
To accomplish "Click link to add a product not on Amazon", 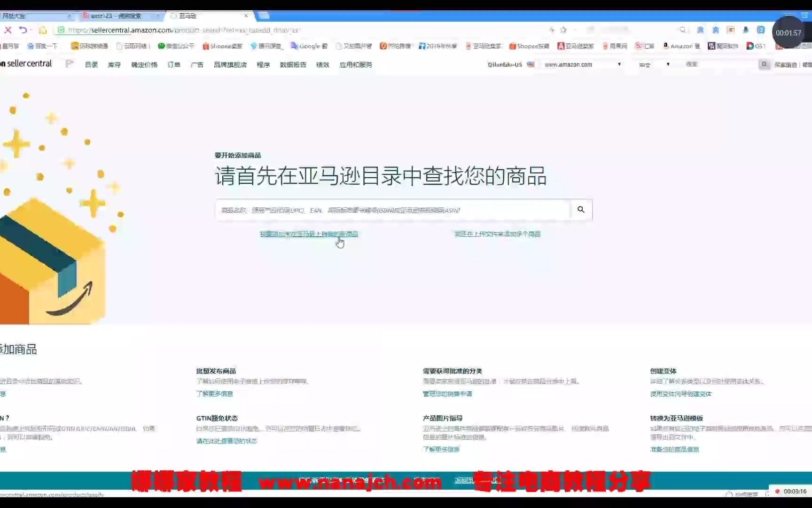I will pos(309,234).
